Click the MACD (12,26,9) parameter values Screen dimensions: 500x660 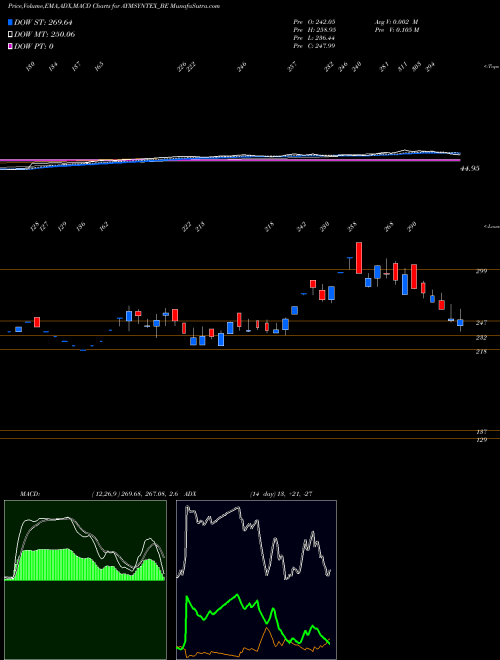(136, 494)
